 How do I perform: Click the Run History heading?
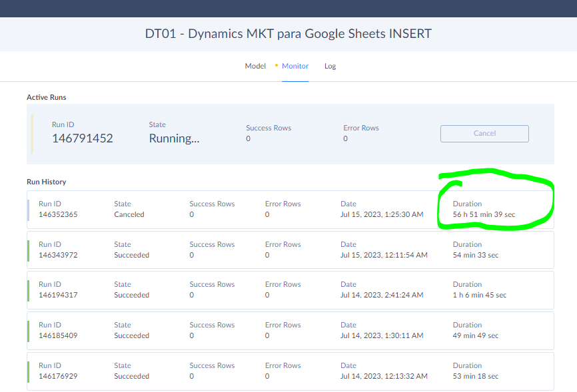pos(47,182)
